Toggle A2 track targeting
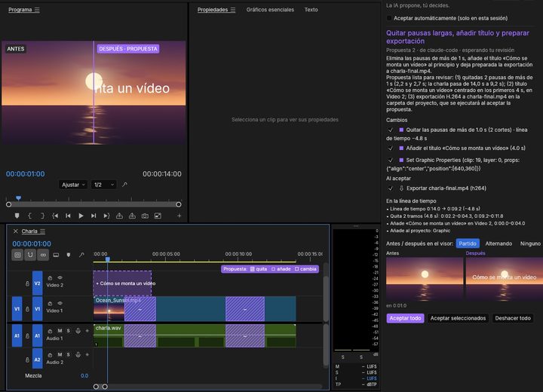 click(x=38, y=360)
